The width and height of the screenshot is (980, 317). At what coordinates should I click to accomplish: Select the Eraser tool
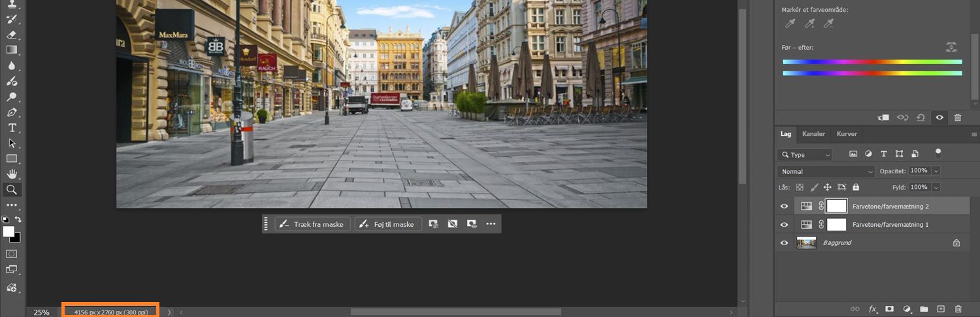[x=12, y=35]
